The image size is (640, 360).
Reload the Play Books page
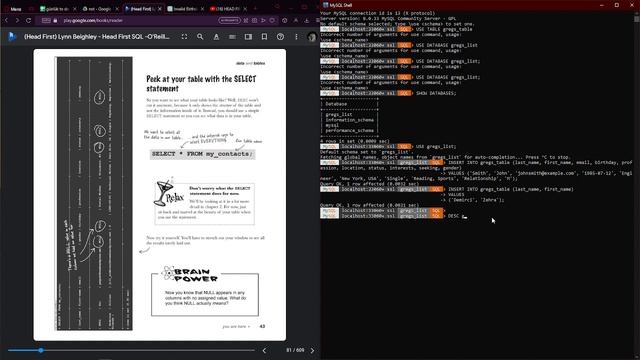click(28, 20)
